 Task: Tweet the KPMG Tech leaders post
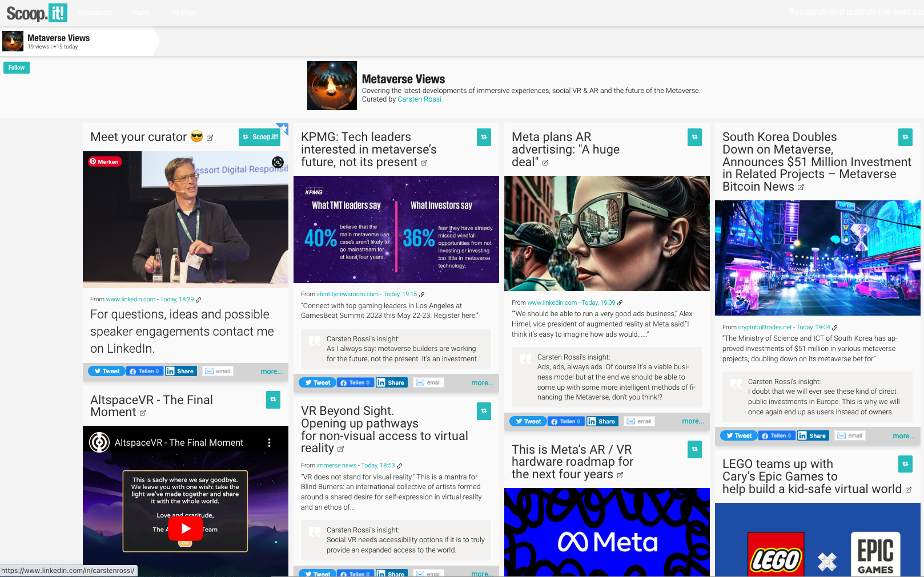(318, 382)
